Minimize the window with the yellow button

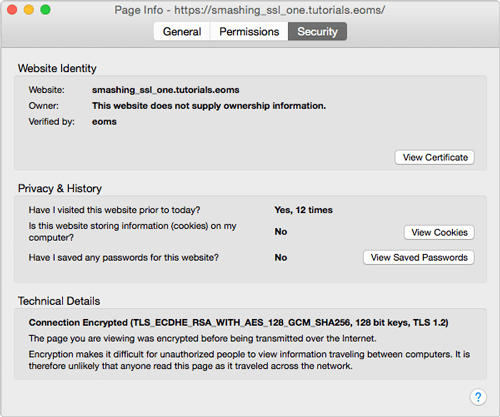coord(29,10)
